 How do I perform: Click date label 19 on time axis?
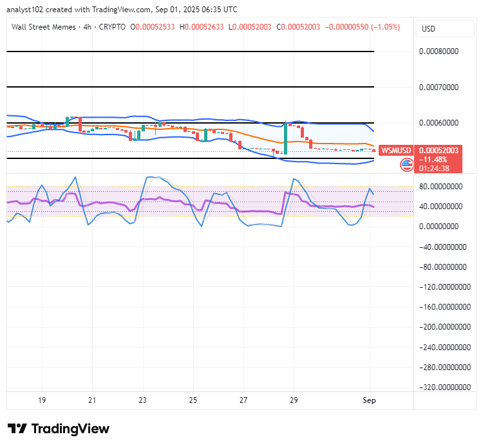pos(42,400)
